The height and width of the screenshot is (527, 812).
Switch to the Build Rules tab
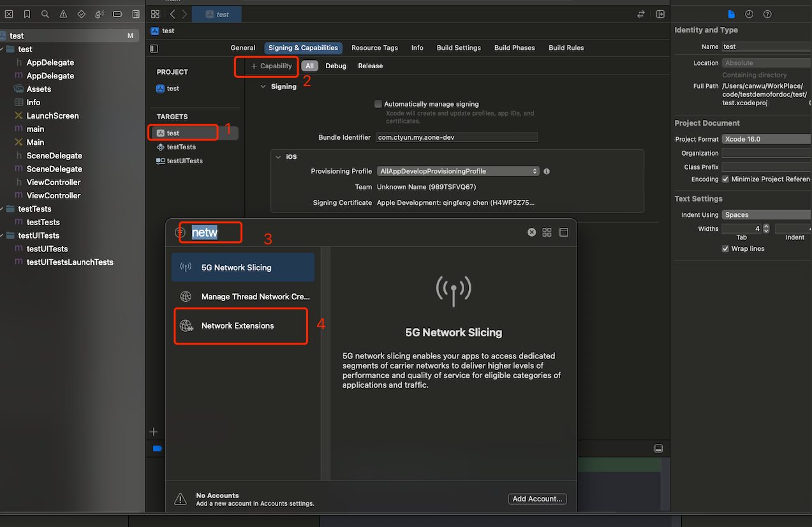pos(566,48)
